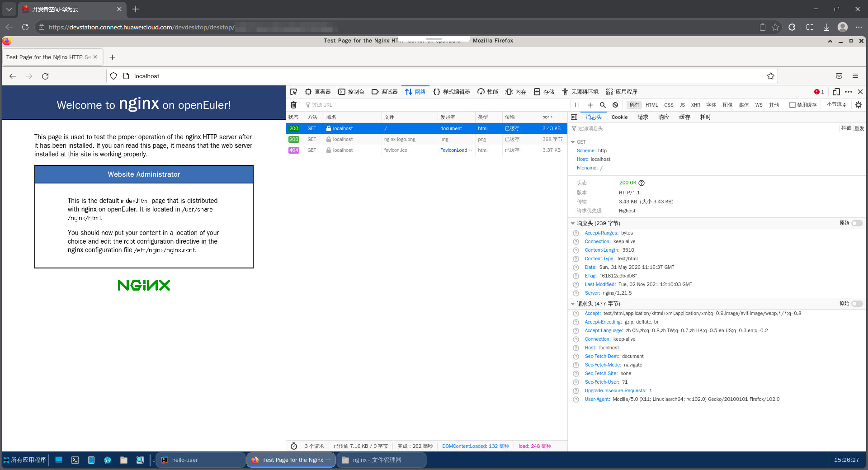Image resolution: width=868 pixels, height=470 pixels.
Task: Open network search magnifier icon
Action: (x=603, y=105)
